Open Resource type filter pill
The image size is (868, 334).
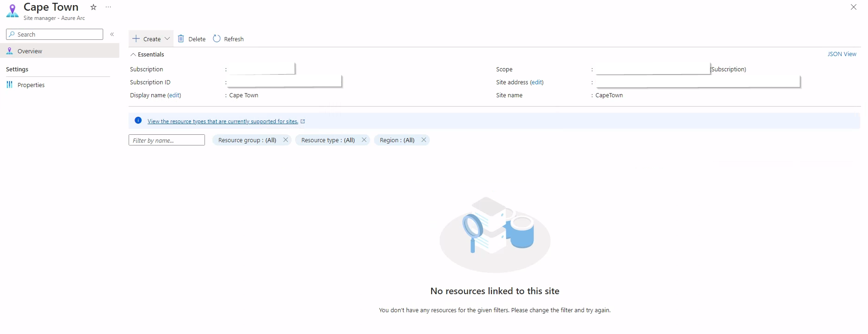(328, 140)
